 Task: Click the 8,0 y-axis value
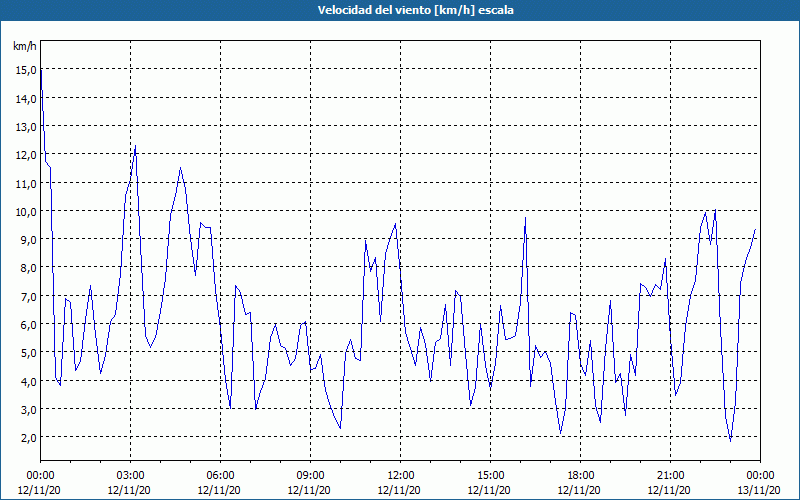coord(28,268)
